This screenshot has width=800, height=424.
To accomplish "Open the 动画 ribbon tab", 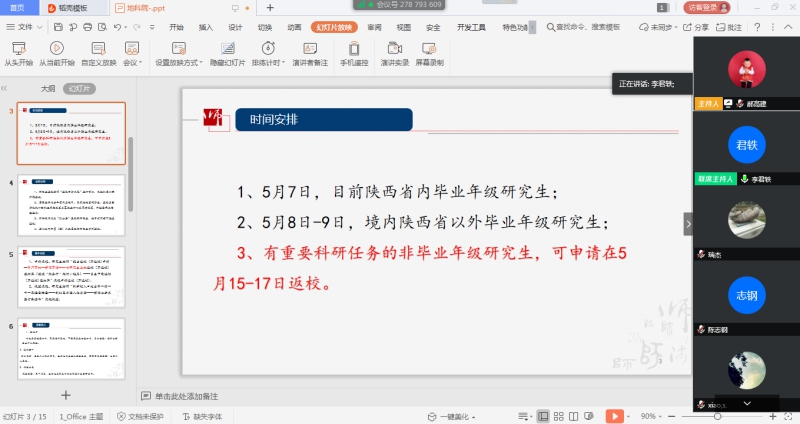I will (x=294, y=27).
